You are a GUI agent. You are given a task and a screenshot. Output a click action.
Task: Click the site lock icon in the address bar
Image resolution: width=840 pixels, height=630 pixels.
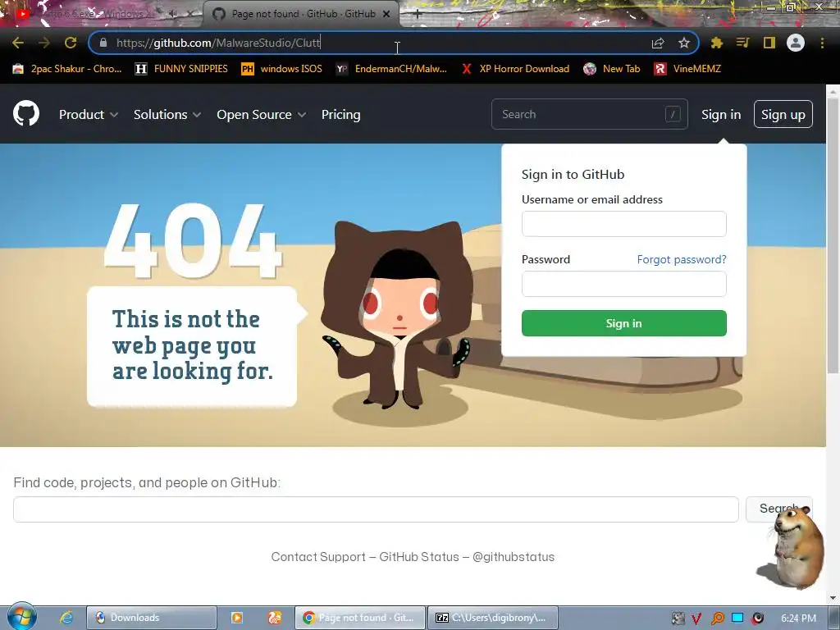coord(103,43)
